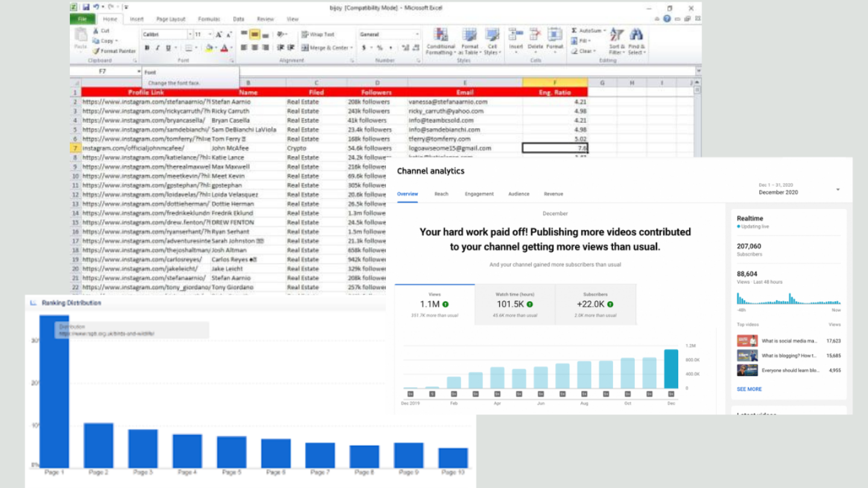The width and height of the screenshot is (868, 488).
Task: Switch to the Data ribbon tab
Action: pos(239,19)
